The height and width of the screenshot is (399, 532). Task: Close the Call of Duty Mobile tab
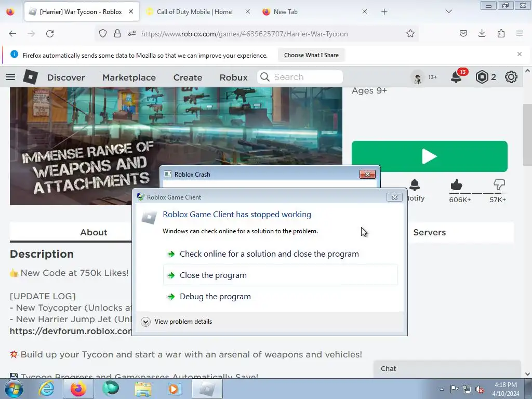pyautogui.click(x=248, y=11)
